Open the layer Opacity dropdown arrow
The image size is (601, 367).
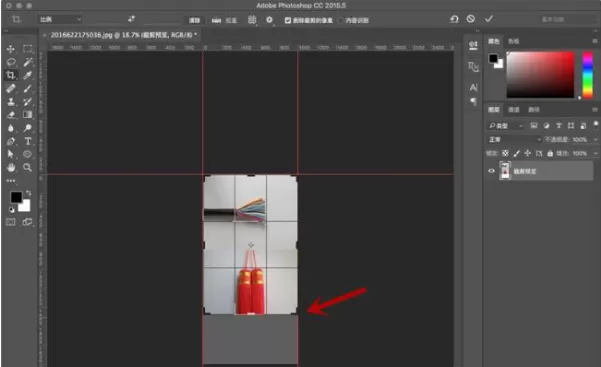[x=595, y=139]
